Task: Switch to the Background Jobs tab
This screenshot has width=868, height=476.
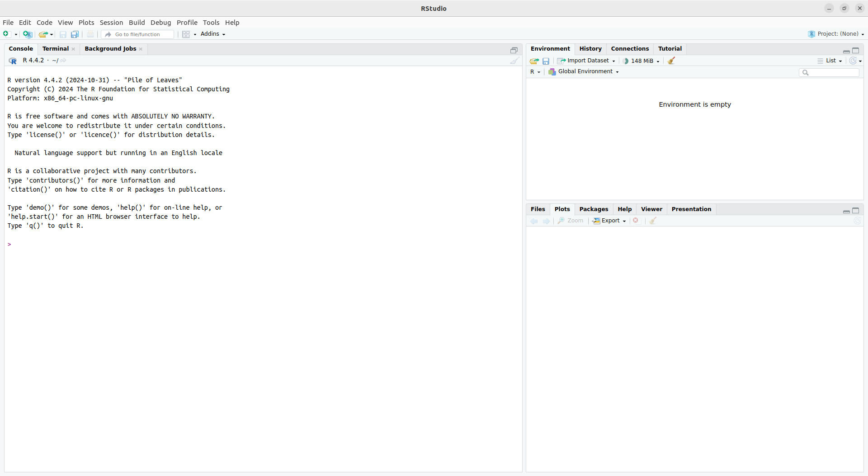Action: point(110,49)
